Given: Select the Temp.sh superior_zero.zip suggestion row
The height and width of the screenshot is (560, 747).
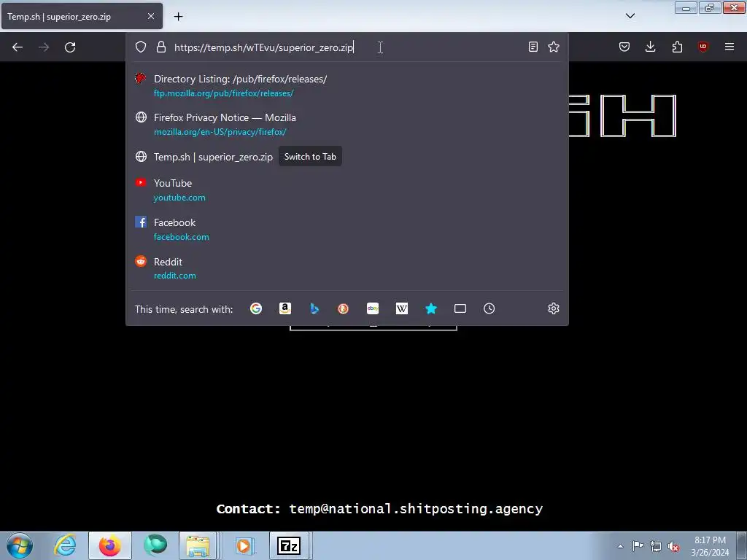Looking at the screenshot, I should click(x=347, y=157).
